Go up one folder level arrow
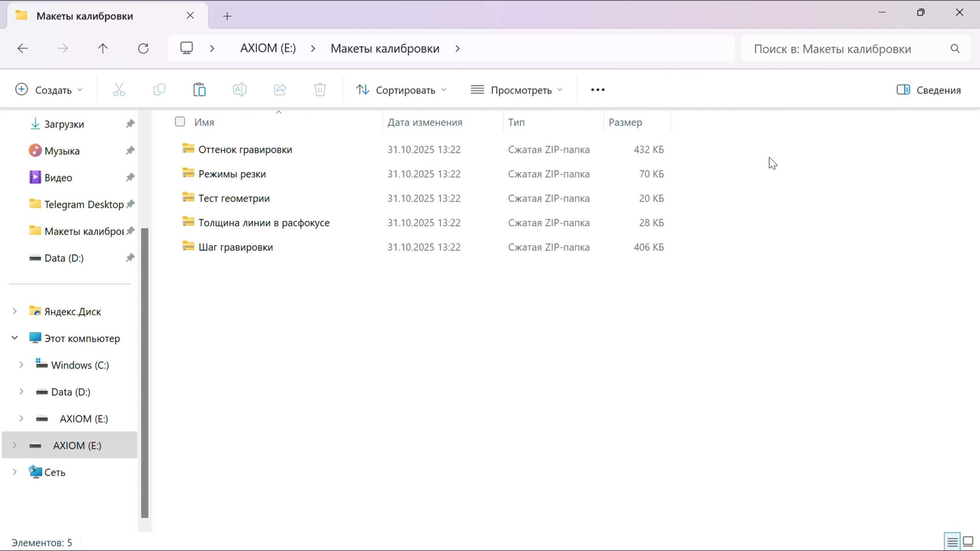The width and height of the screenshot is (980, 551). point(103,49)
